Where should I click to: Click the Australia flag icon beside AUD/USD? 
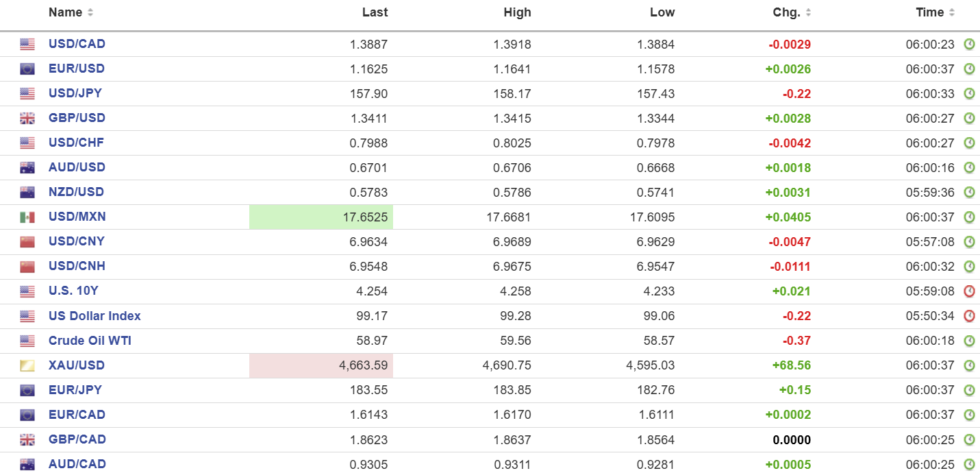coord(27,168)
